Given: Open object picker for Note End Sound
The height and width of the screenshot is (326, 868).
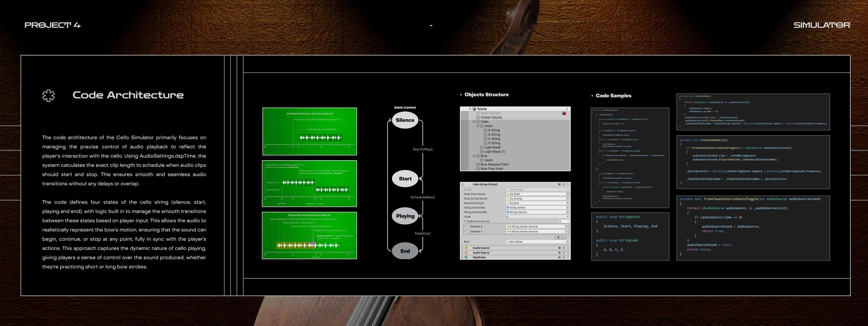Looking at the screenshot, I should click(x=568, y=203).
